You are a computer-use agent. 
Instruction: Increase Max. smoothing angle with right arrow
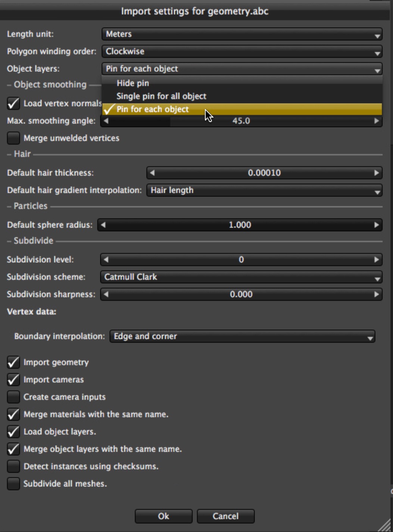coord(377,121)
